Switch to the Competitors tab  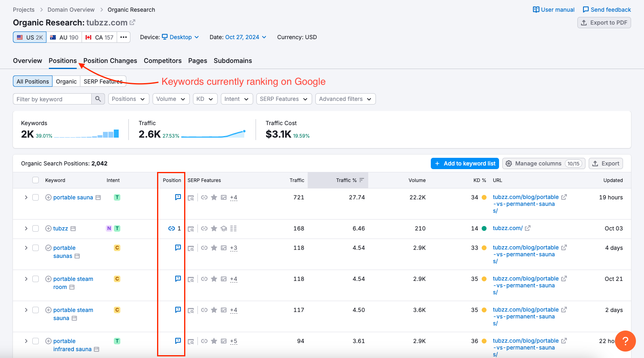pyautogui.click(x=163, y=61)
